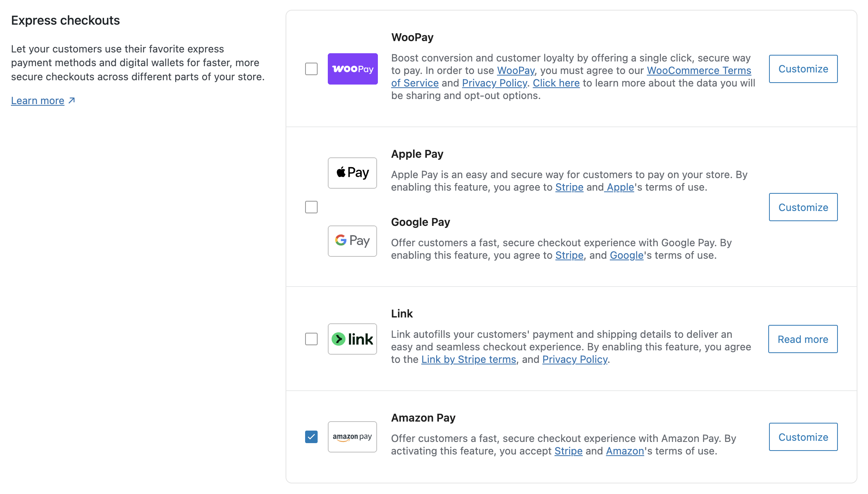The height and width of the screenshot is (494, 868).
Task: Open the Google terms link under Google Pay
Action: [x=626, y=255]
